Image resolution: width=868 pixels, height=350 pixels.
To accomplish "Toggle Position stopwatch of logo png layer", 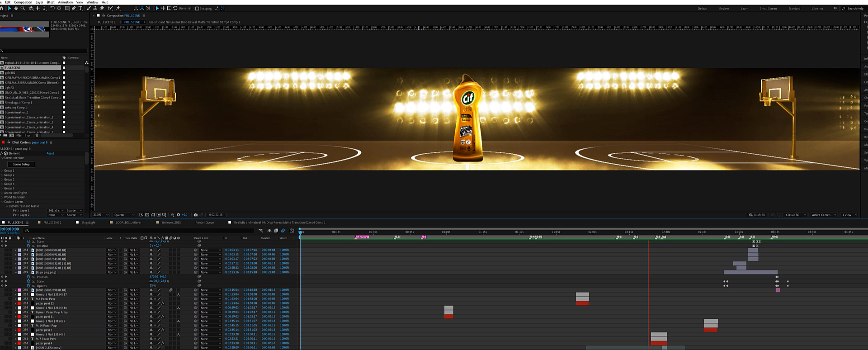I will tap(28, 277).
